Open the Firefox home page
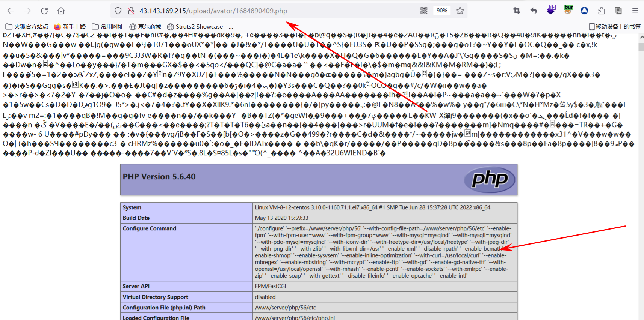This screenshot has height=320, width=644. point(61,11)
